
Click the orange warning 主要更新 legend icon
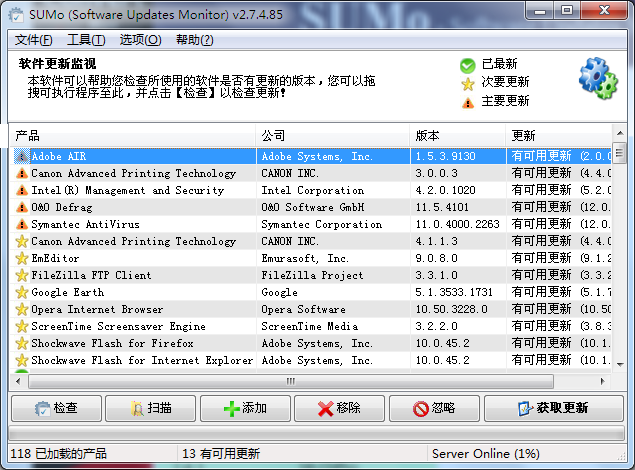pyautogui.click(x=468, y=103)
